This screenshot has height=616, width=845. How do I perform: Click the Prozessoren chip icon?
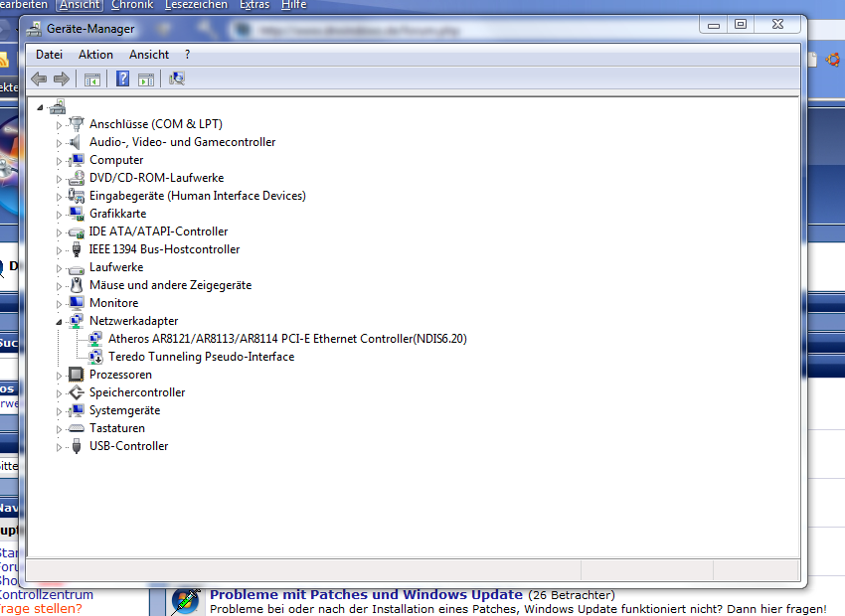coord(77,375)
